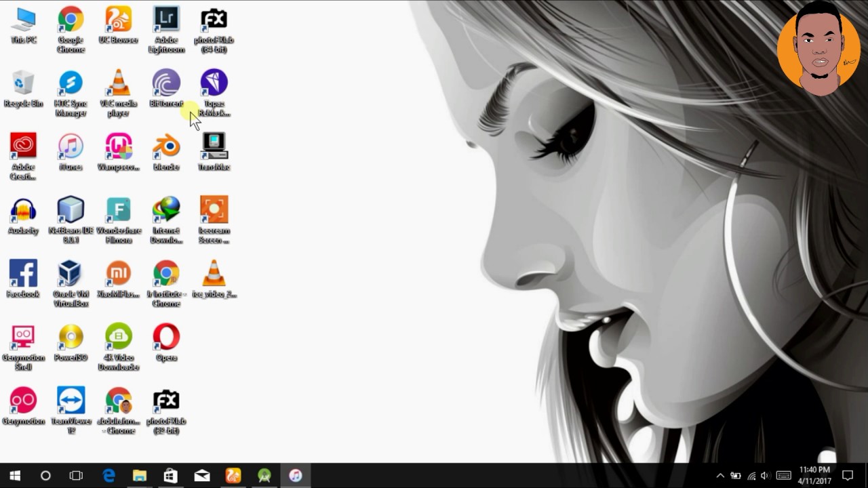This screenshot has height=488, width=868.
Task: Select BitTorrent desktop icon
Action: 166,89
